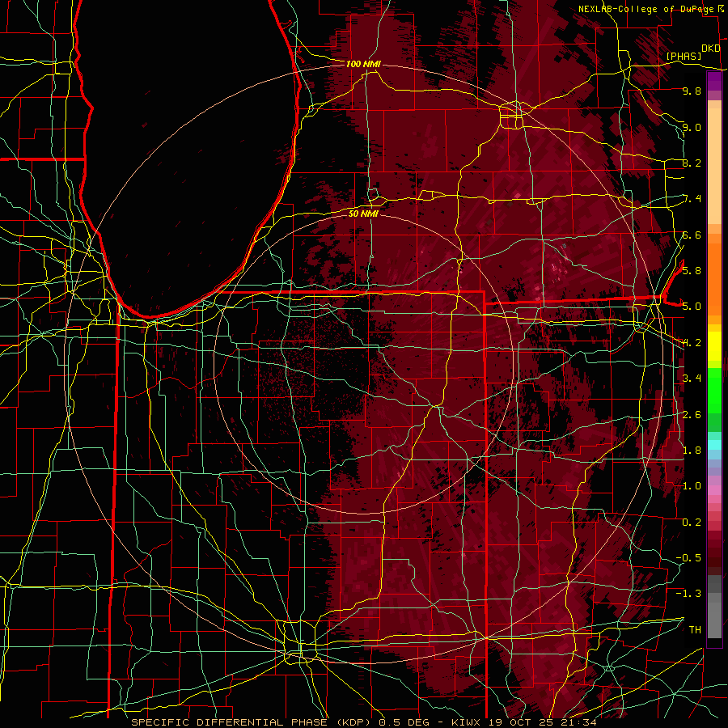Click the 5.8 value on the color scale

(x=692, y=270)
